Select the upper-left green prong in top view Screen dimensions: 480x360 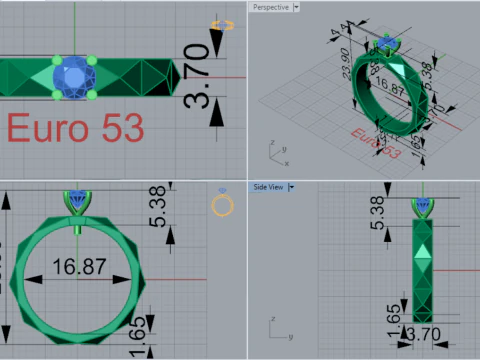pos(57,61)
